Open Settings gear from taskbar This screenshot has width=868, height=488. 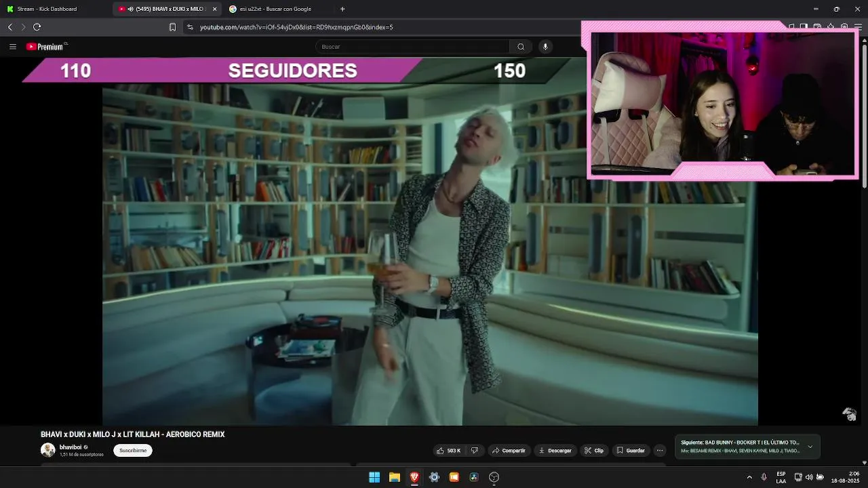[434, 477]
